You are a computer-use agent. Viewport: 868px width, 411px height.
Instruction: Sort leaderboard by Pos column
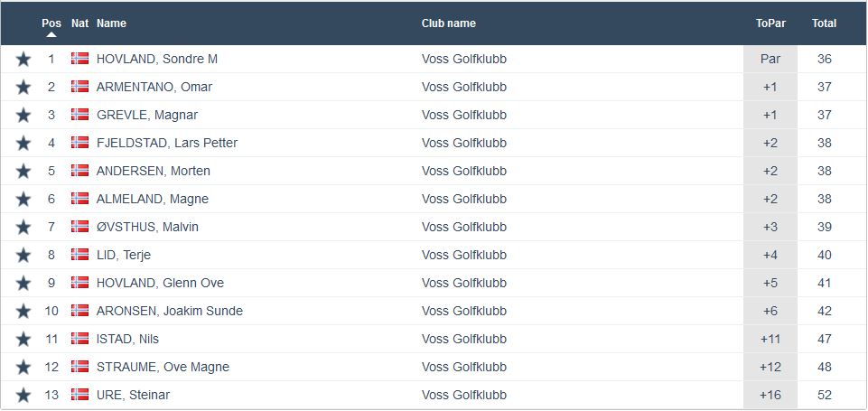[x=51, y=23]
